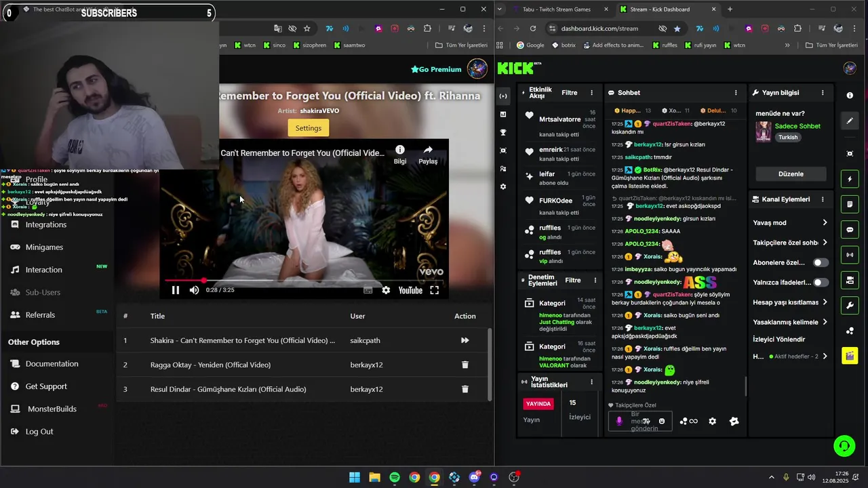Mute the YouTube player volume
The width and height of the screenshot is (868, 488).
click(x=195, y=290)
